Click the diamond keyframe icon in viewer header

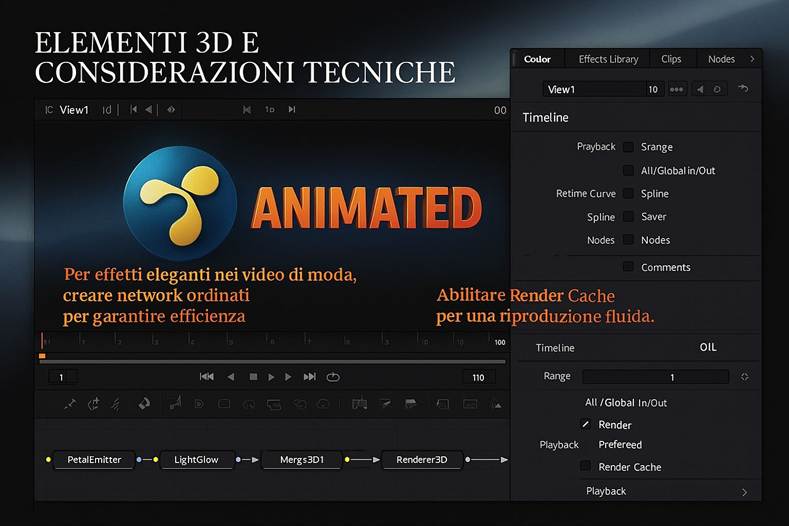point(171,109)
